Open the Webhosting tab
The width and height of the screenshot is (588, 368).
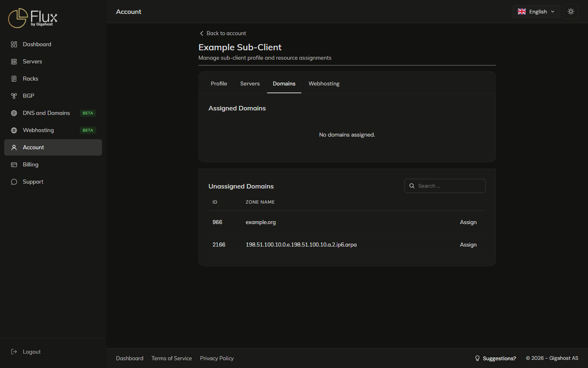pyautogui.click(x=324, y=83)
